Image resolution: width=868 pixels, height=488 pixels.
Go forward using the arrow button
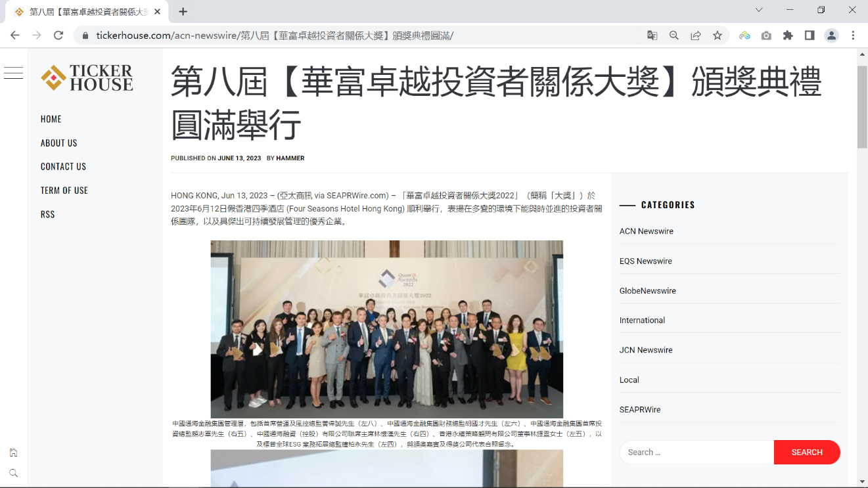coord(37,35)
